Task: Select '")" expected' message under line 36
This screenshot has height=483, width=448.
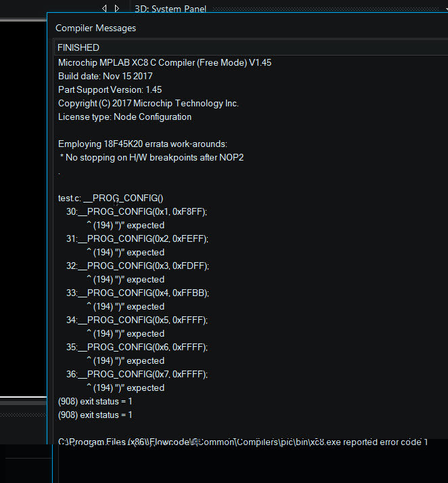Action: pyautogui.click(x=126, y=387)
